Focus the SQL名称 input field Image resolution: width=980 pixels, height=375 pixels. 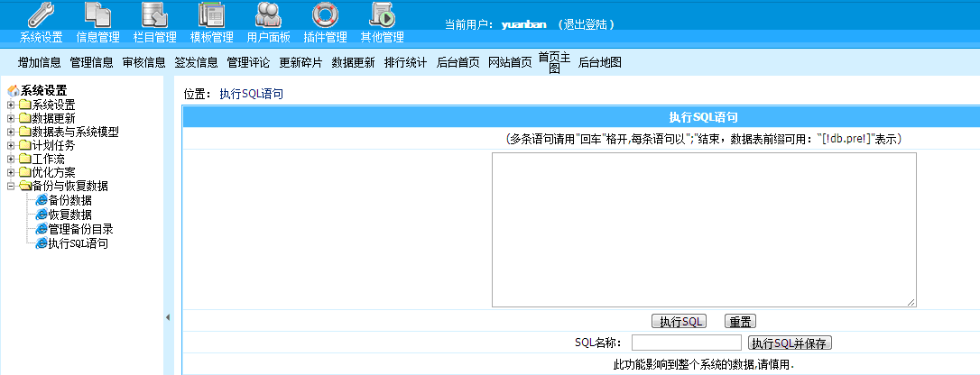686,343
